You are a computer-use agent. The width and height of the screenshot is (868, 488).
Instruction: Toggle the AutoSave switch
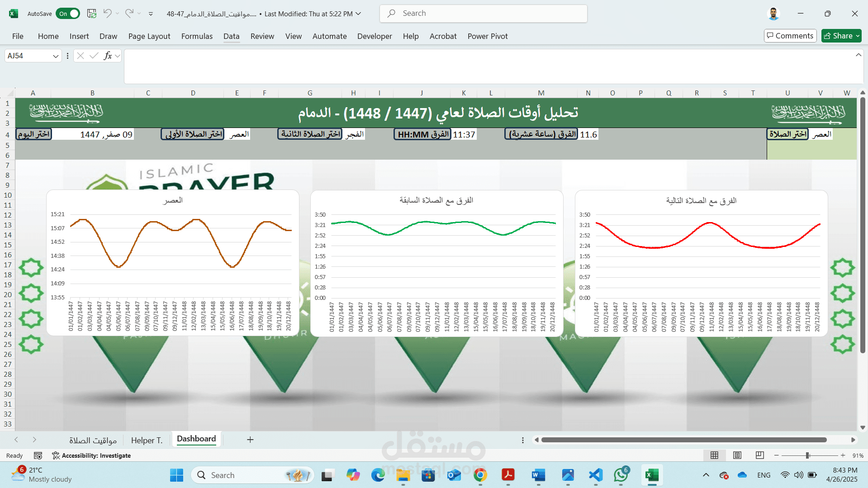tap(67, 14)
